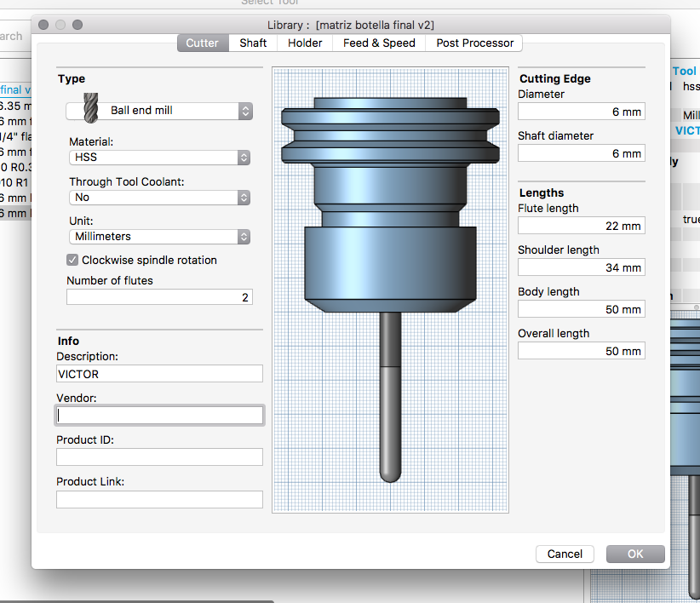Open the Holder tab
The image size is (700, 603).
[x=305, y=43]
